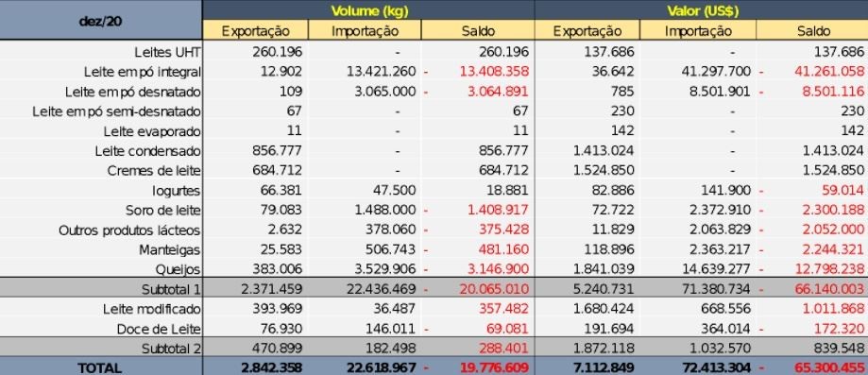Select the Exportação column under Volume
The image size is (868, 375).
[x=255, y=30]
